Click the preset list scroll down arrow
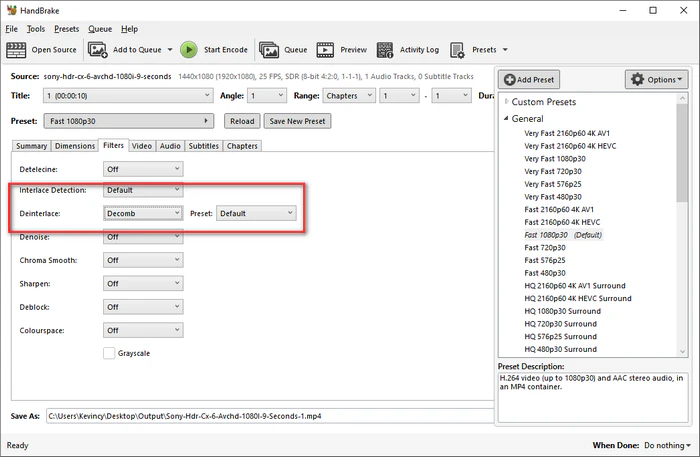The width and height of the screenshot is (700, 457). (x=682, y=351)
